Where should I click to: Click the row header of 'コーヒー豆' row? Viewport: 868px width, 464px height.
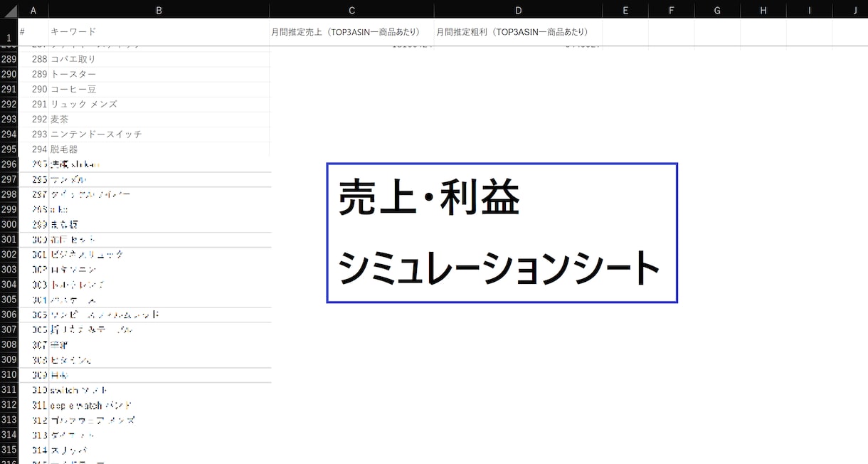pos(9,89)
